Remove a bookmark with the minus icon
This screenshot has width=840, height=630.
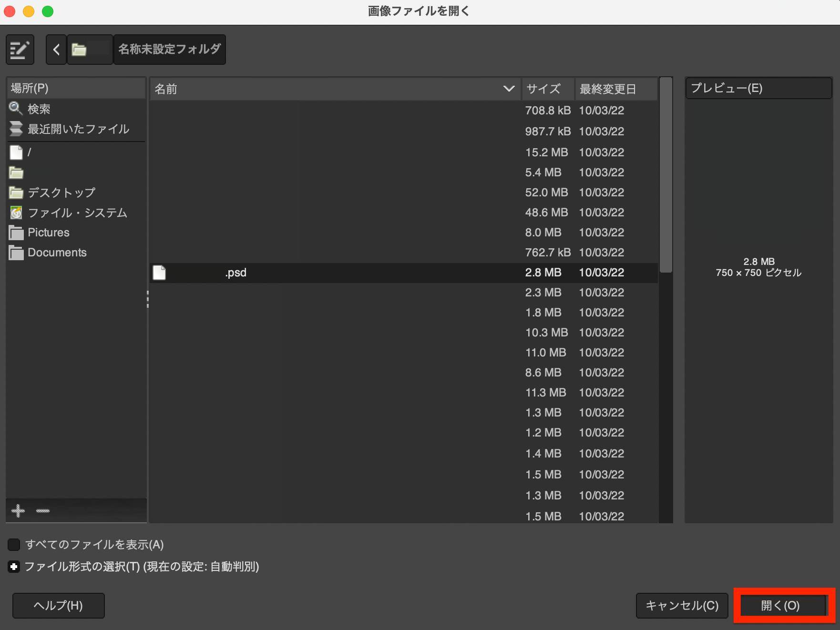pyautogui.click(x=42, y=510)
